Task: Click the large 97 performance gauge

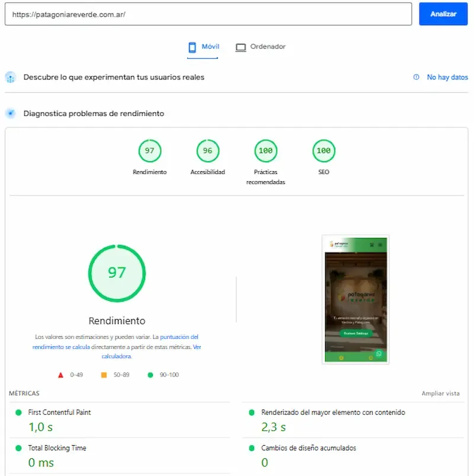Action: pyautogui.click(x=117, y=273)
